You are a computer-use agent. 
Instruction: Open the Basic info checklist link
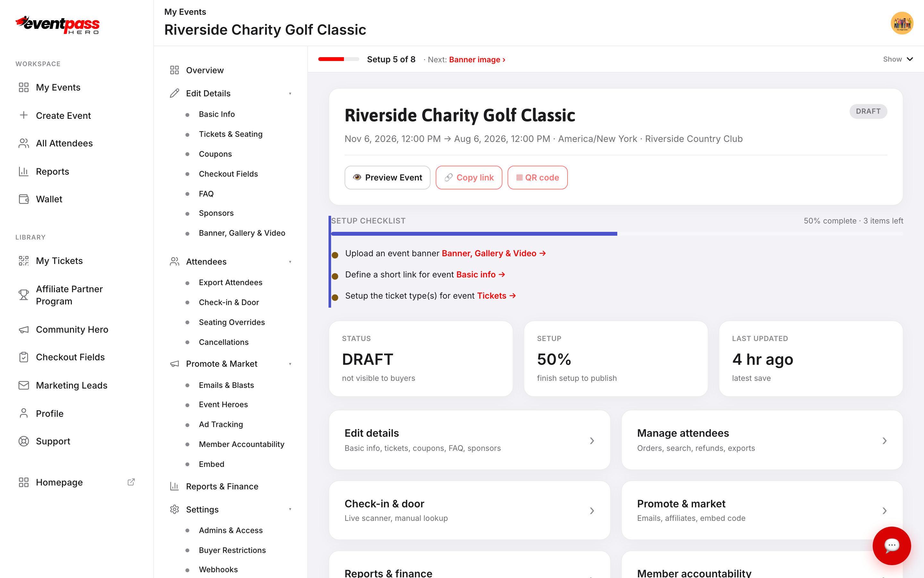coord(481,275)
